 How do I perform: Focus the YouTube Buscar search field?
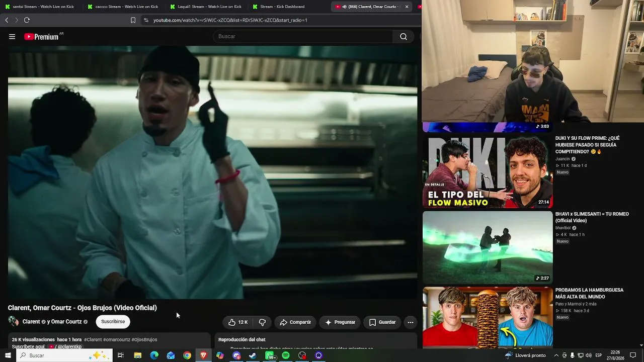pyautogui.click(x=303, y=37)
